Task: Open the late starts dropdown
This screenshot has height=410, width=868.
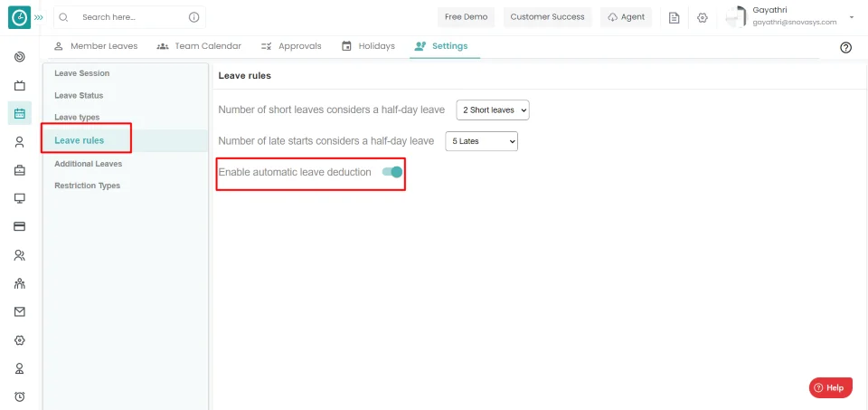Action: point(482,141)
